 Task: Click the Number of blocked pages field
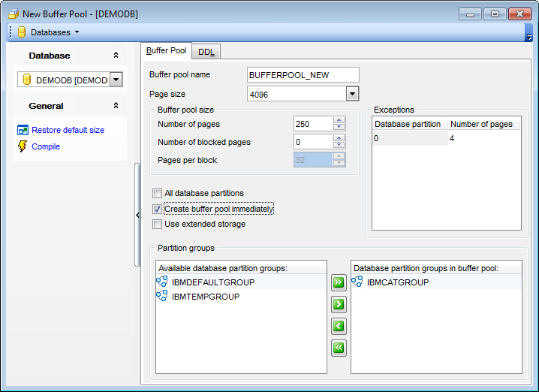pos(314,142)
